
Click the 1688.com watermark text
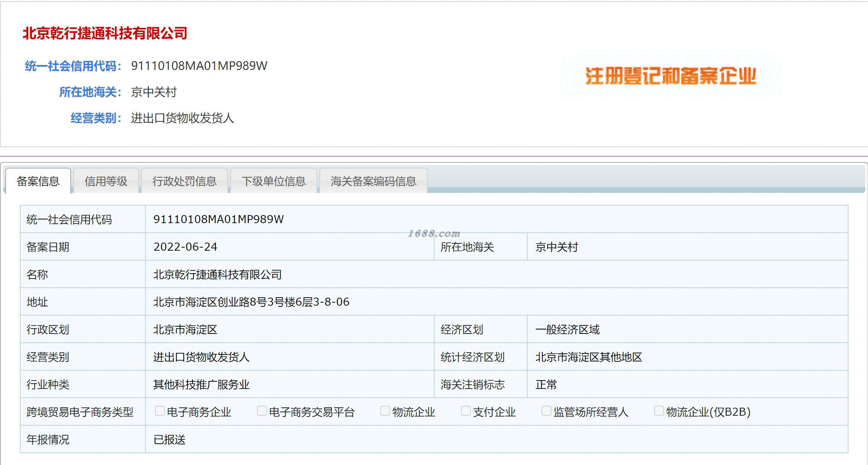coord(434,233)
